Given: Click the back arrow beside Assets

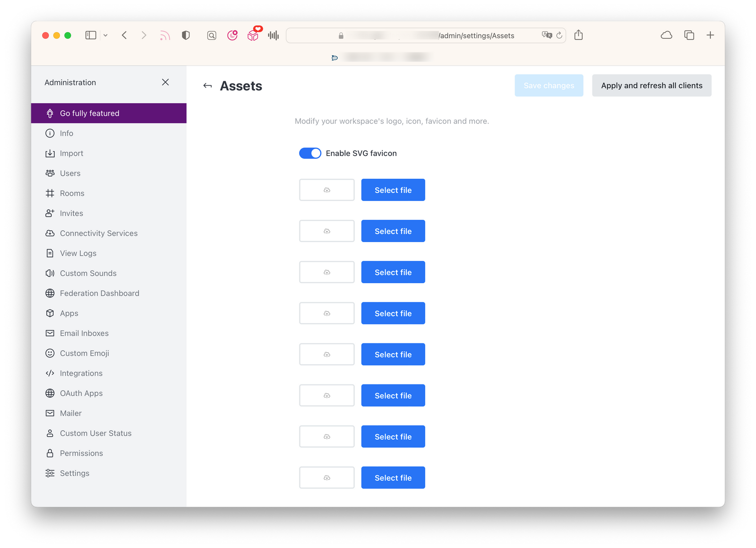Looking at the screenshot, I should pyautogui.click(x=207, y=86).
